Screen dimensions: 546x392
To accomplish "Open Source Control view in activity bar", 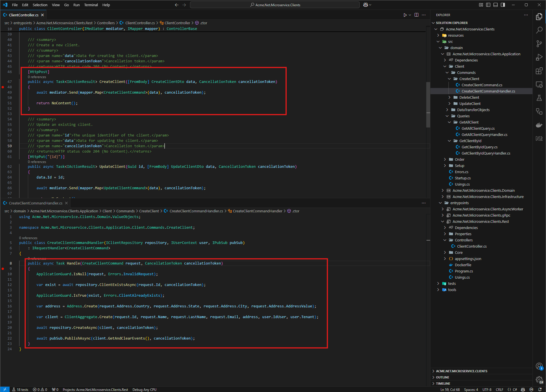I will tap(539, 44).
